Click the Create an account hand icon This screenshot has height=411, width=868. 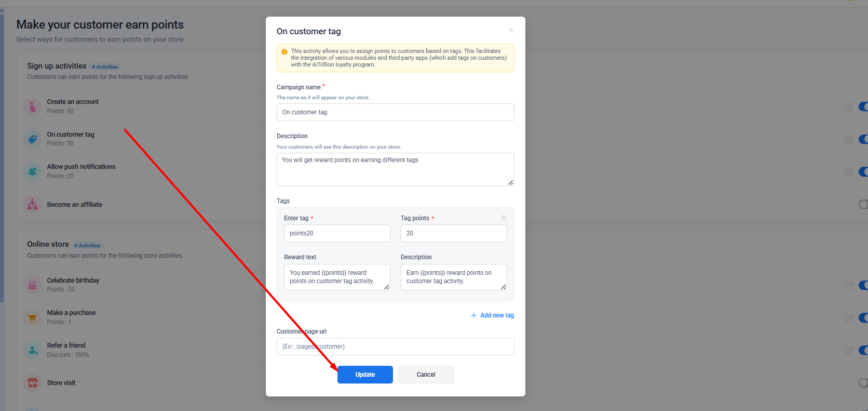click(32, 107)
